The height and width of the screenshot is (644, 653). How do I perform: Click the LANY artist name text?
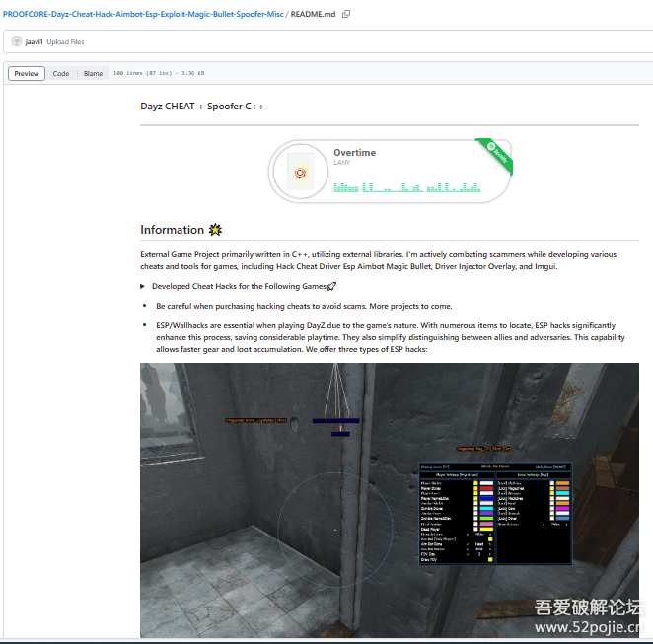tap(342, 163)
